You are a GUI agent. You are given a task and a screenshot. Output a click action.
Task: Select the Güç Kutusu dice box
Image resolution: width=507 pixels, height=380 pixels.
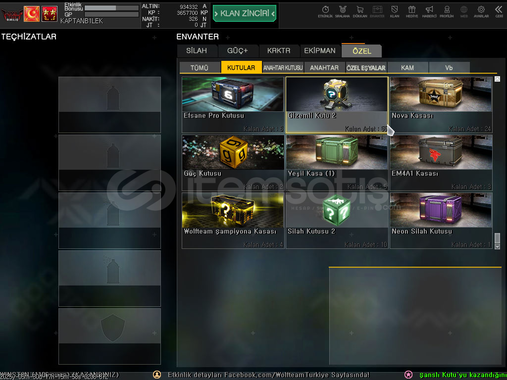(233, 162)
